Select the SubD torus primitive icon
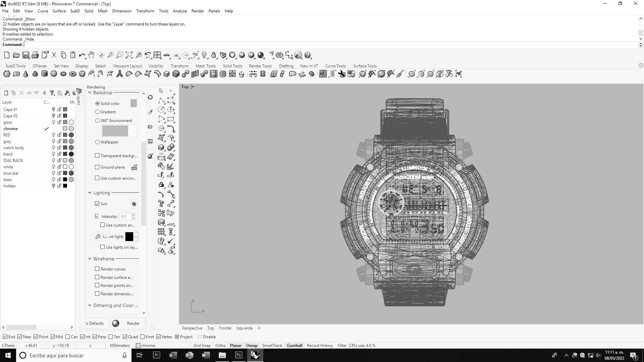This screenshot has height=362, width=644. pyautogui.click(x=72, y=74)
